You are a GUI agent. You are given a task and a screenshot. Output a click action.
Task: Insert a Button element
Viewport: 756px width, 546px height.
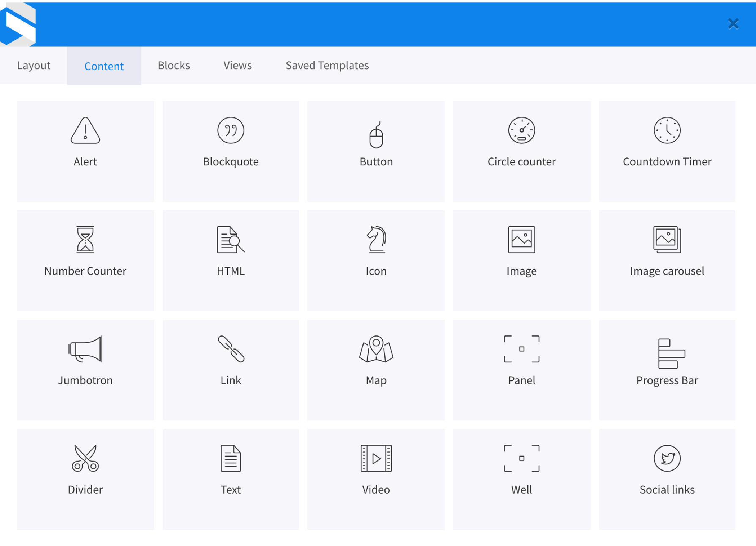click(376, 151)
